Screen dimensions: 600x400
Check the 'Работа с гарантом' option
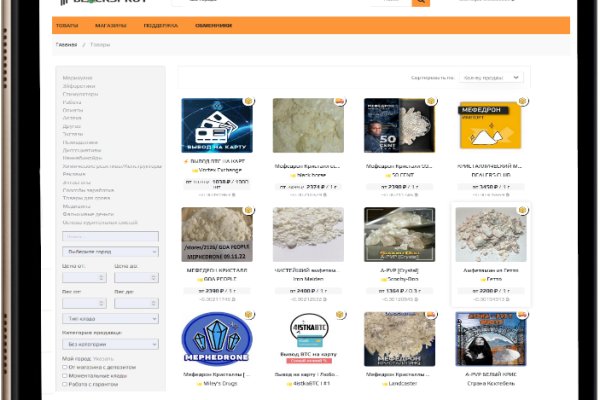[65, 384]
